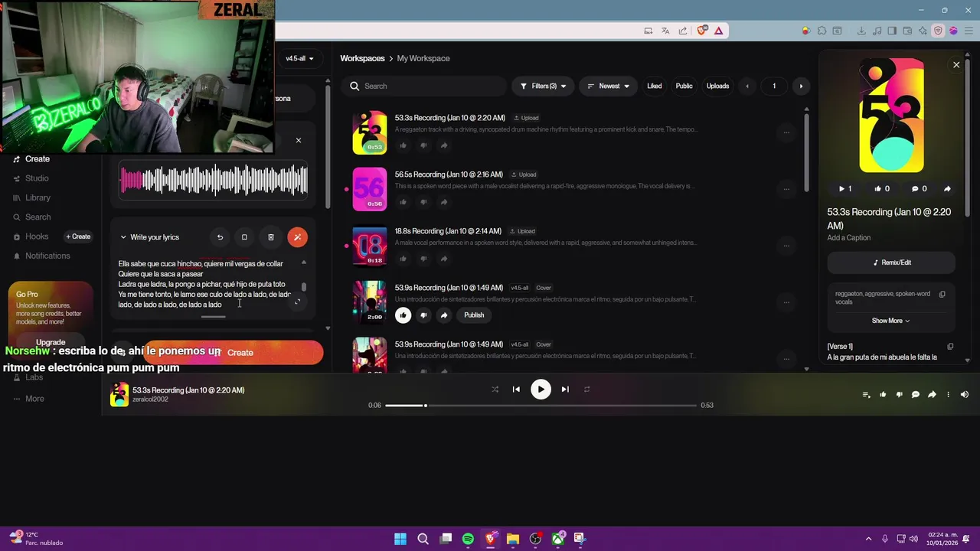Viewport: 980px width, 551px height.
Task: Play the 53.3s Recording in player
Action: point(541,390)
